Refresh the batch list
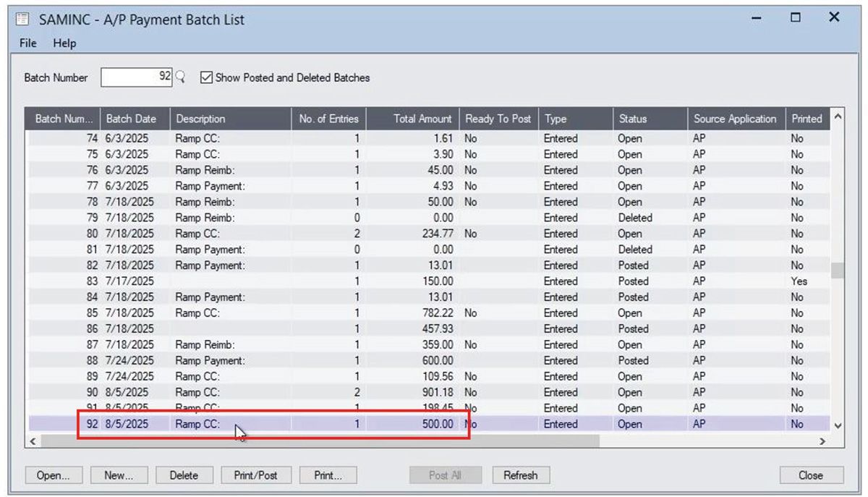This screenshot has height=497, width=868. tap(521, 475)
